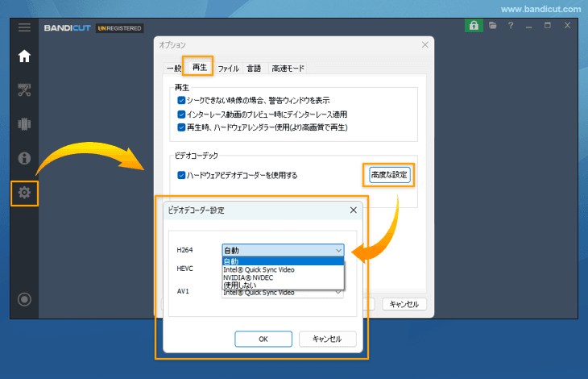The height and width of the screenshot is (379, 588).
Task: Close the Bandicut main window
Action: pyautogui.click(x=567, y=25)
